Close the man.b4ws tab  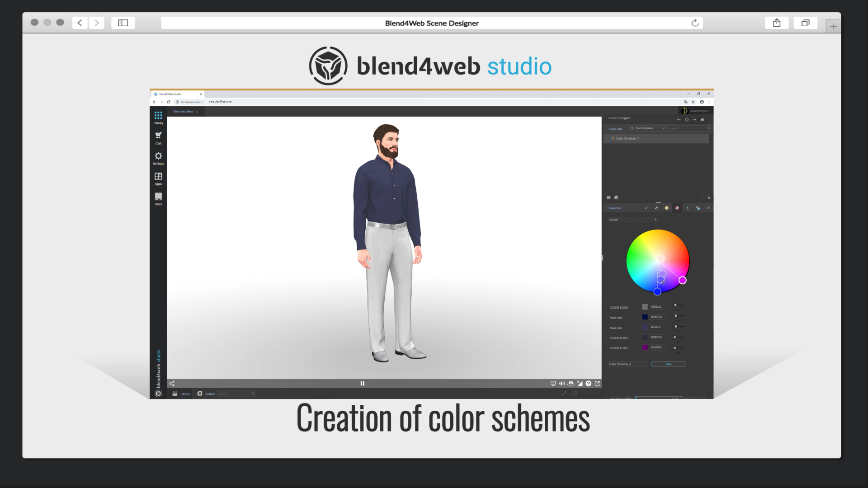[x=197, y=112]
